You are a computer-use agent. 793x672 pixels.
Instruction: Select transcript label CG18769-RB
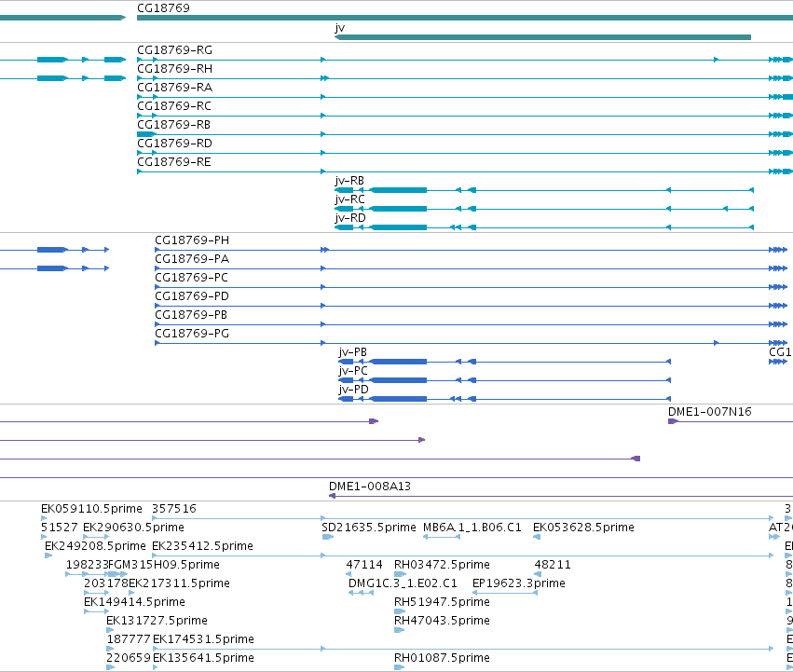pos(173,125)
